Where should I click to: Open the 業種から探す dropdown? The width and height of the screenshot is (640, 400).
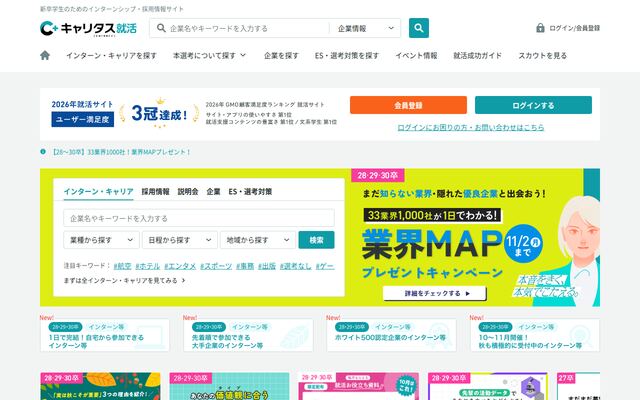(101, 240)
